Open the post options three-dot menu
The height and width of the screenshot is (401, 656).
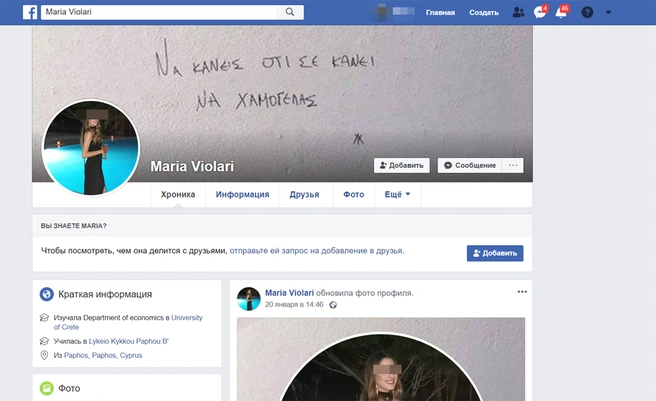522,292
